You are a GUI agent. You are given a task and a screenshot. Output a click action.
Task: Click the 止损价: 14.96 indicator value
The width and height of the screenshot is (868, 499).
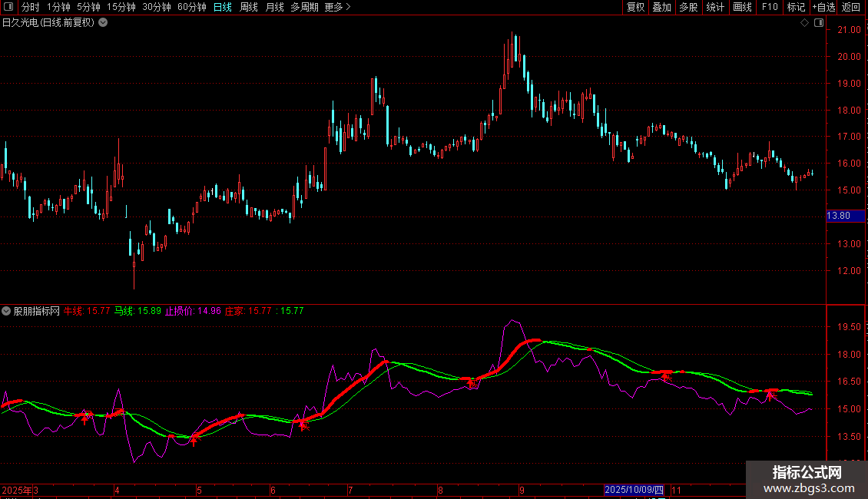tap(194, 311)
